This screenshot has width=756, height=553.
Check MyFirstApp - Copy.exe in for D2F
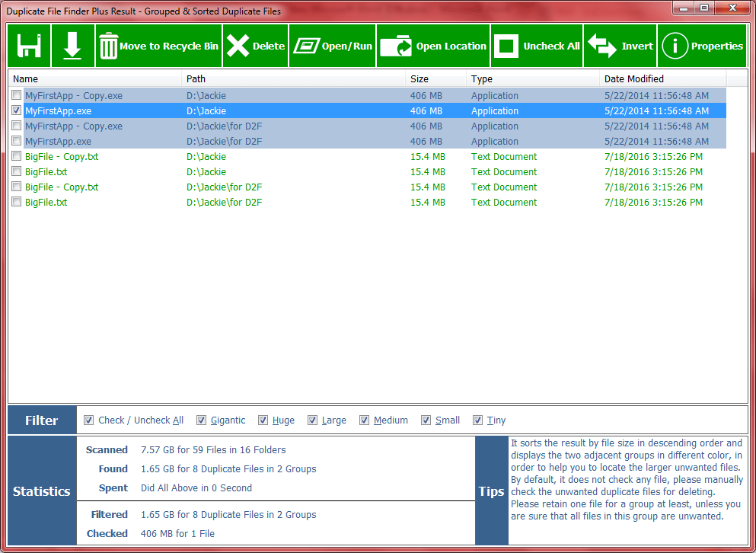click(17, 126)
